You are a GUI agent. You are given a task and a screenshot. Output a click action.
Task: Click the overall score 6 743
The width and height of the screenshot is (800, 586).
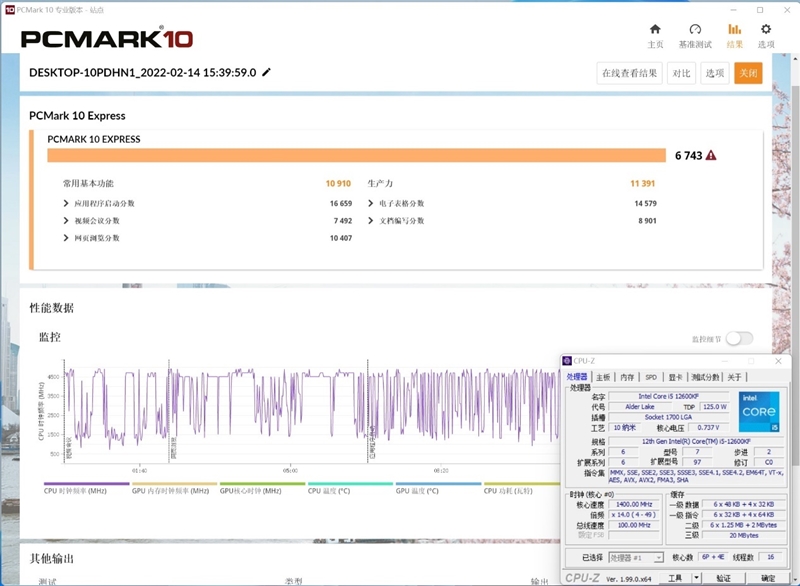click(x=688, y=156)
